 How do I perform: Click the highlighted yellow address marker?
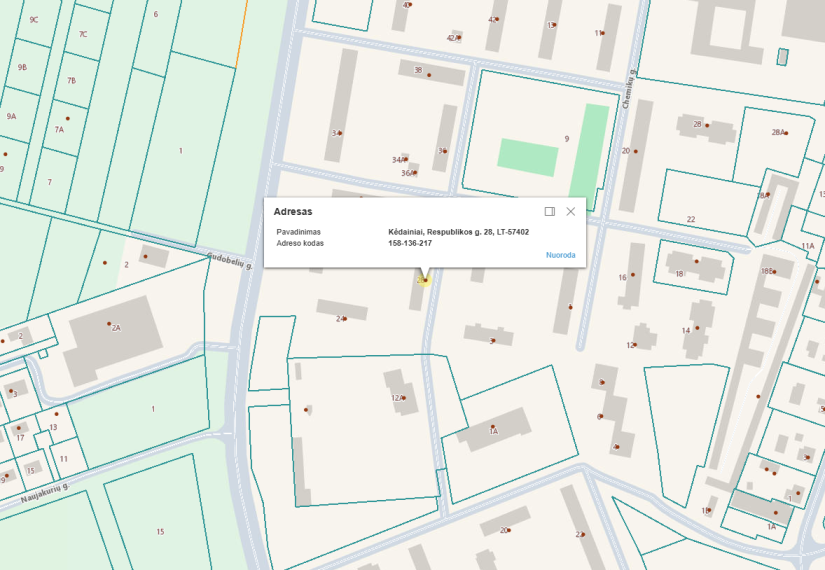tap(425, 280)
